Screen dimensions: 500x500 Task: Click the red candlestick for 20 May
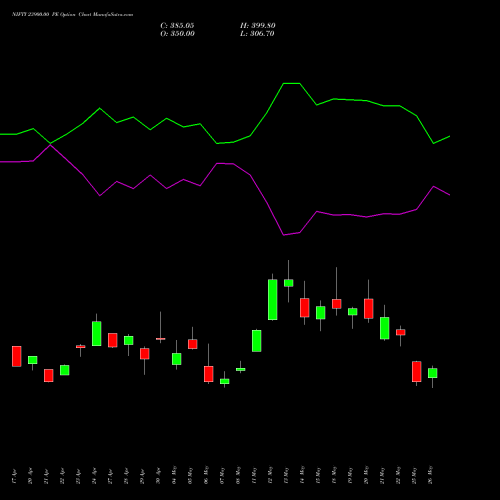click(x=369, y=309)
